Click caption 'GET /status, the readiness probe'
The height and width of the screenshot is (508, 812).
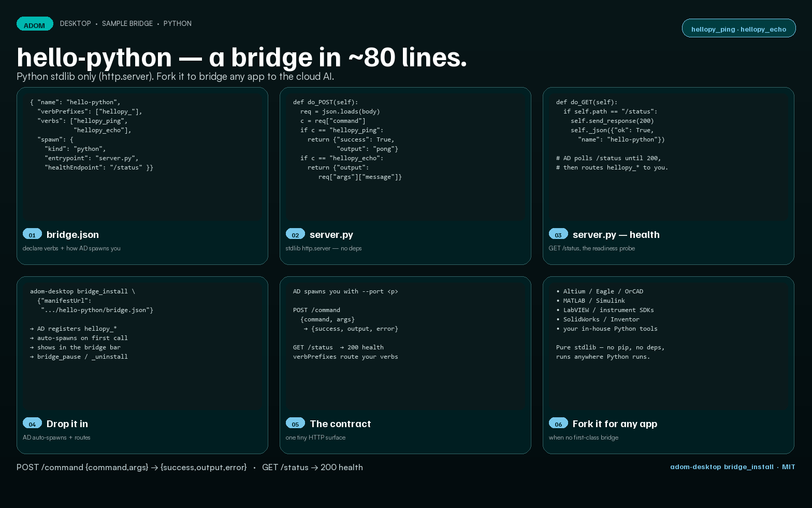(x=592, y=248)
